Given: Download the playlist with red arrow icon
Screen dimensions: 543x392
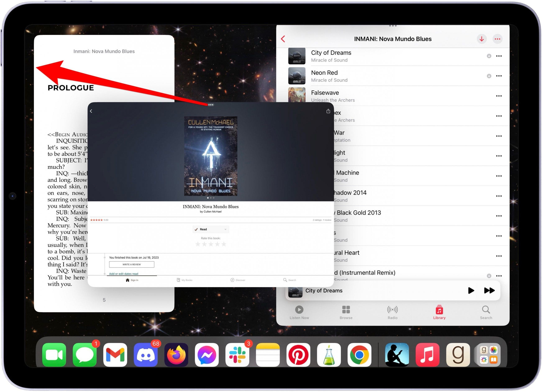Looking at the screenshot, I should [482, 39].
